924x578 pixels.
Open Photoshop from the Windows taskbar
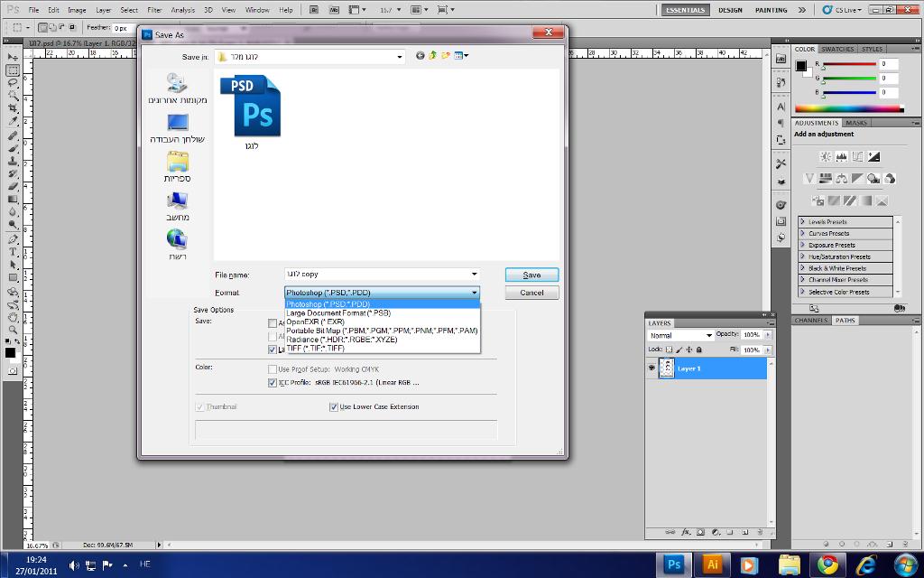pyautogui.click(x=674, y=564)
